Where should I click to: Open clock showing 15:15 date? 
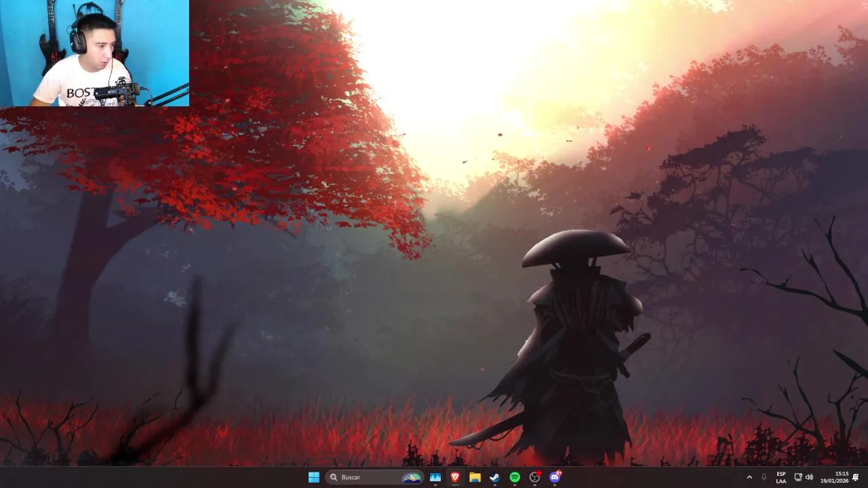point(834,477)
